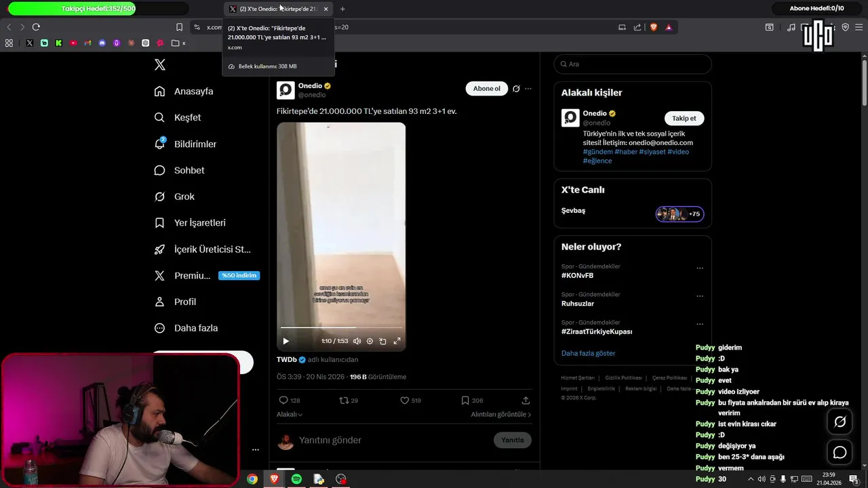868x488 pixels.
Task: Enter video fullscreen mode
Action: point(397,341)
